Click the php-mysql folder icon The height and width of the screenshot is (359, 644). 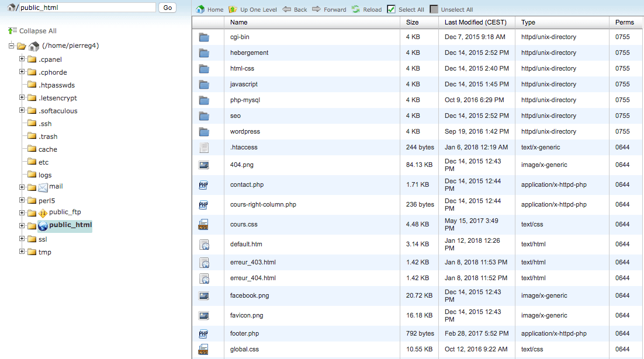click(x=204, y=100)
